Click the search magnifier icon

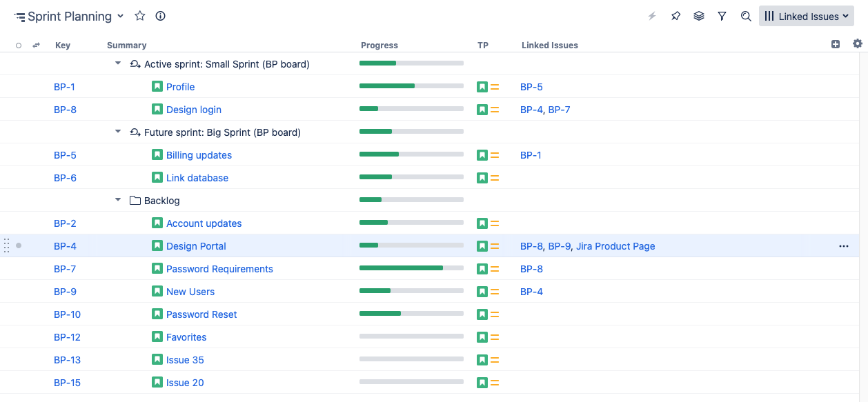pos(746,16)
